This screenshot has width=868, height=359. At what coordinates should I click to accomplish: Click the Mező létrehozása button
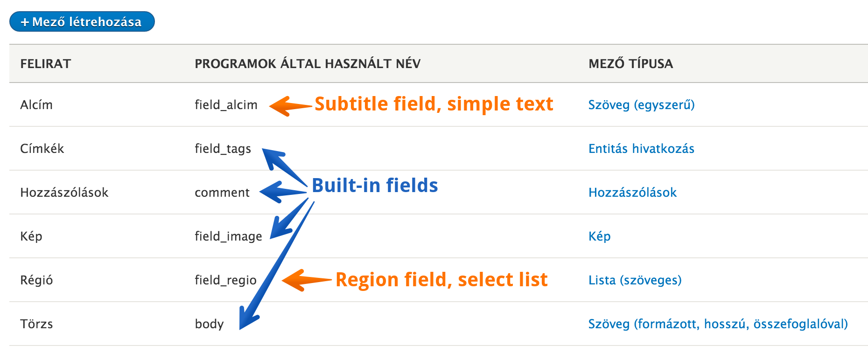click(x=82, y=22)
